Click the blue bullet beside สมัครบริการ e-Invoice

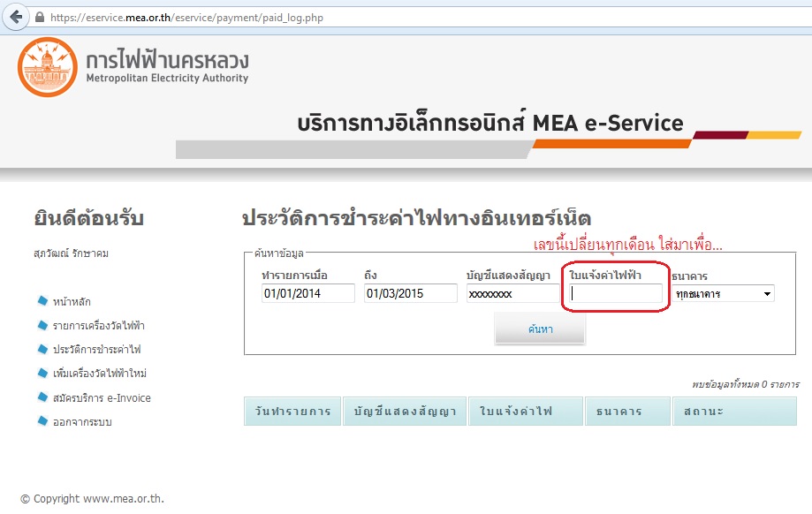42,397
